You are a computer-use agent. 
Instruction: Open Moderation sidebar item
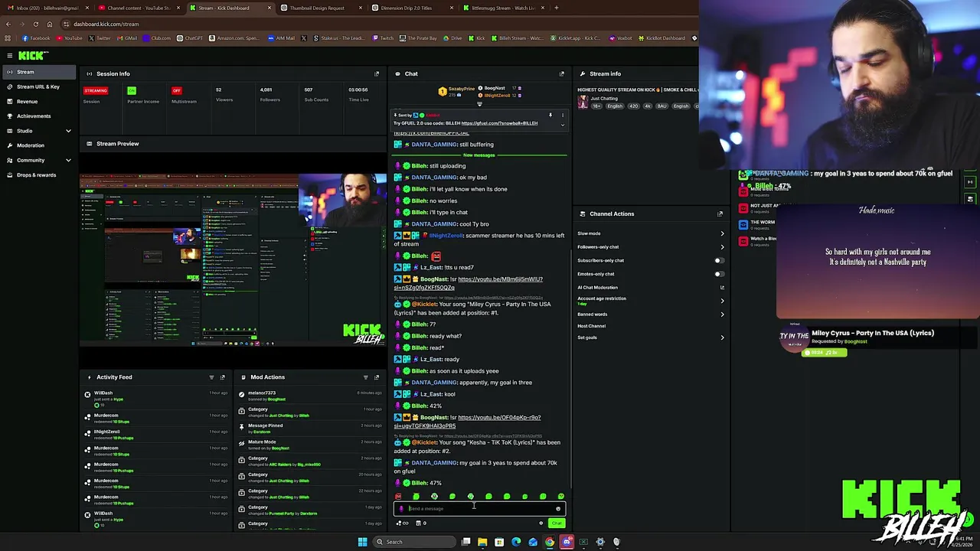pyautogui.click(x=38, y=145)
